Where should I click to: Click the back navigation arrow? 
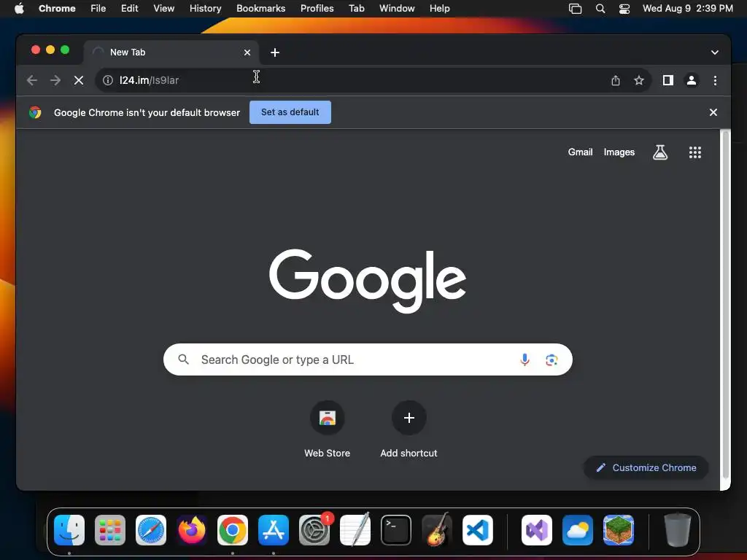(32, 80)
